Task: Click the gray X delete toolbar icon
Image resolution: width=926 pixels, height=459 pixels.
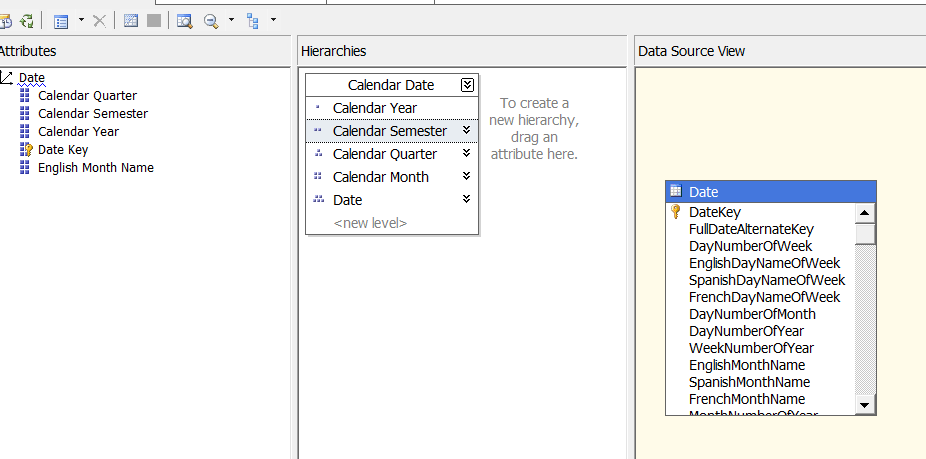Action: click(x=99, y=21)
